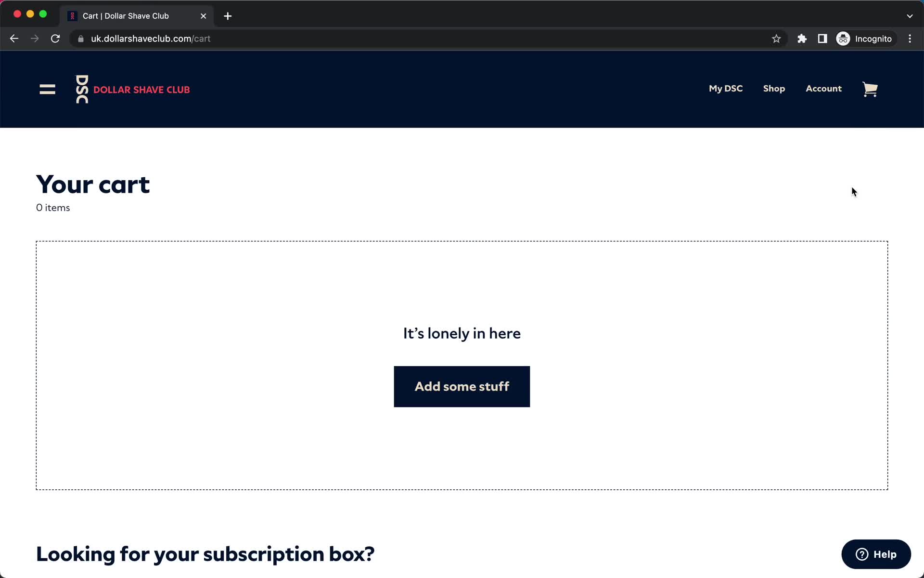The width and height of the screenshot is (924, 578).
Task: Click the browser forward navigation arrow
Action: pyautogui.click(x=35, y=39)
